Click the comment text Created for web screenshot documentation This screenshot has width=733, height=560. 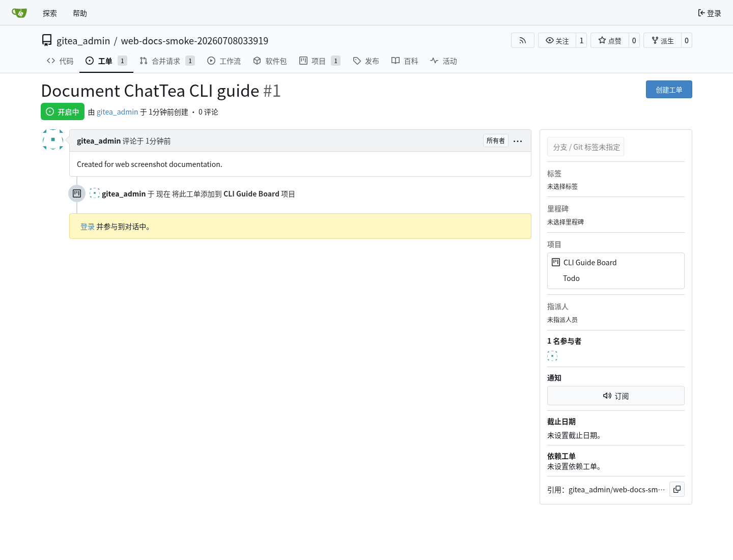[x=150, y=164]
